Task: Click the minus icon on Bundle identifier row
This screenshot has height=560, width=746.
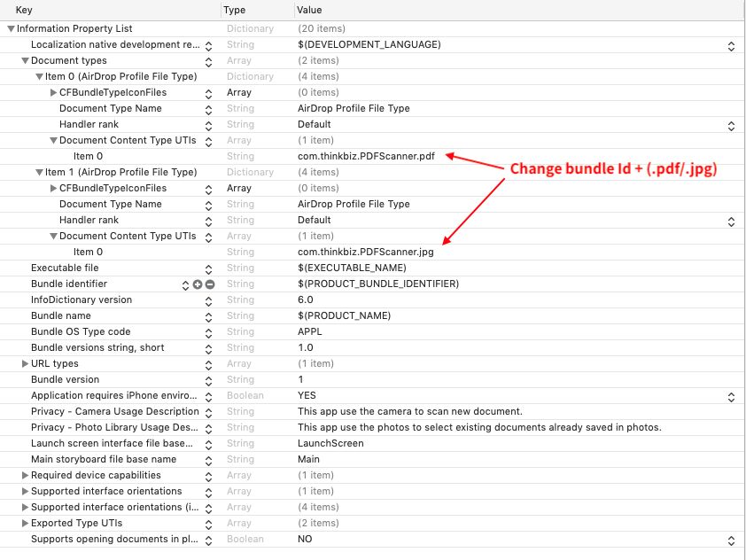Action: pyautogui.click(x=210, y=284)
